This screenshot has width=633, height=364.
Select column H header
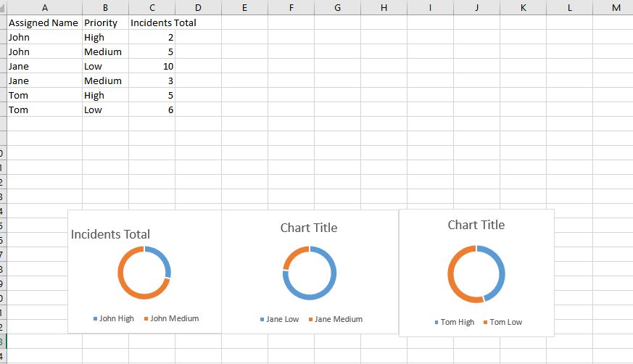384,8
